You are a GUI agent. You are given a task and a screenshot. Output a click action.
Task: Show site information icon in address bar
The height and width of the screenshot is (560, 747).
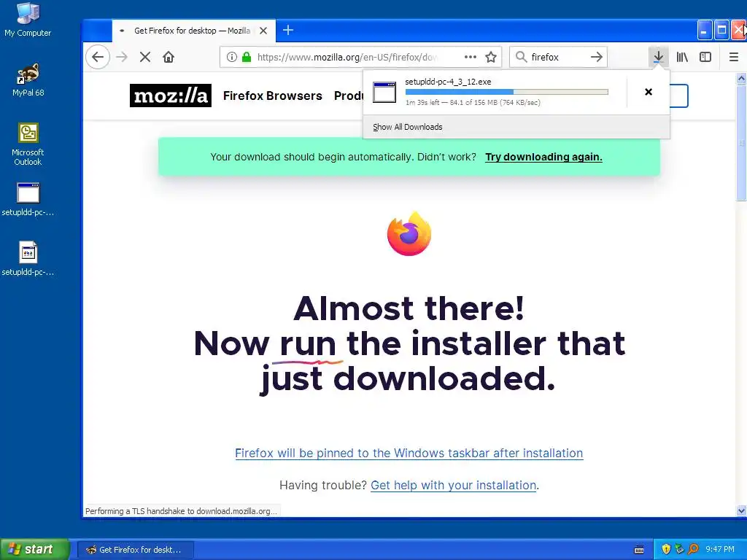tap(232, 57)
